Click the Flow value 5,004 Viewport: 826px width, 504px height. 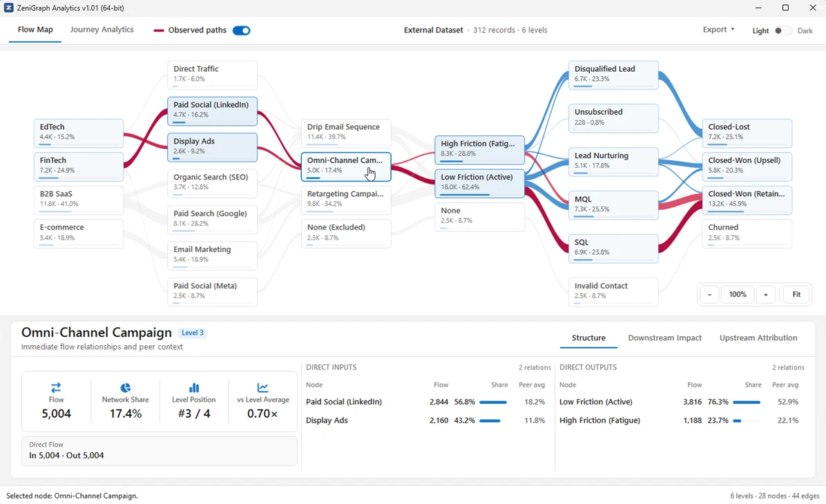pos(57,414)
